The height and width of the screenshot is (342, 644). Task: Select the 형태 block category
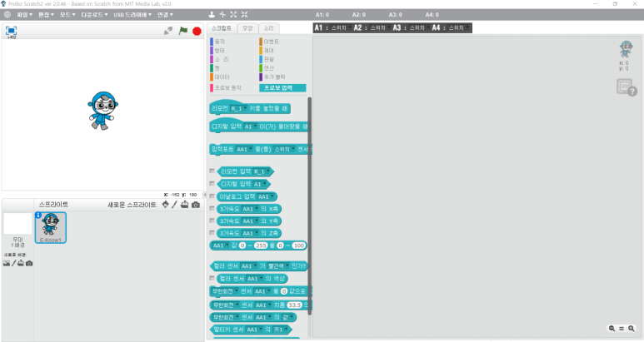click(x=217, y=51)
